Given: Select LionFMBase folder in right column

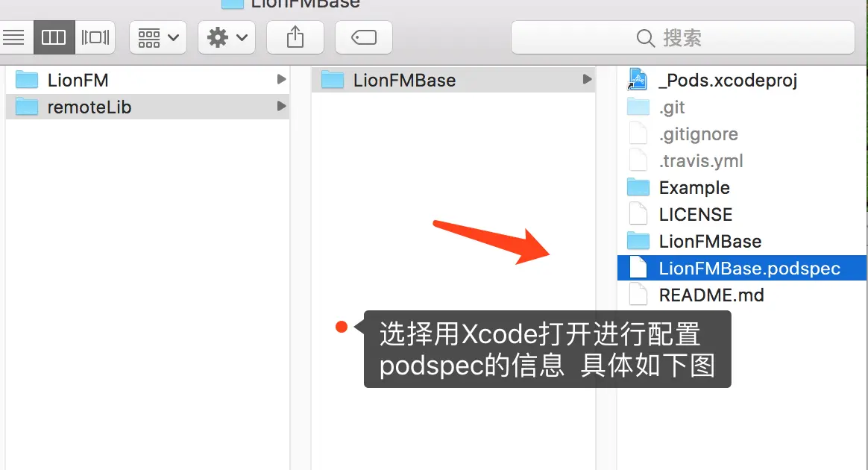Looking at the screenshot, I should (742, 242).
